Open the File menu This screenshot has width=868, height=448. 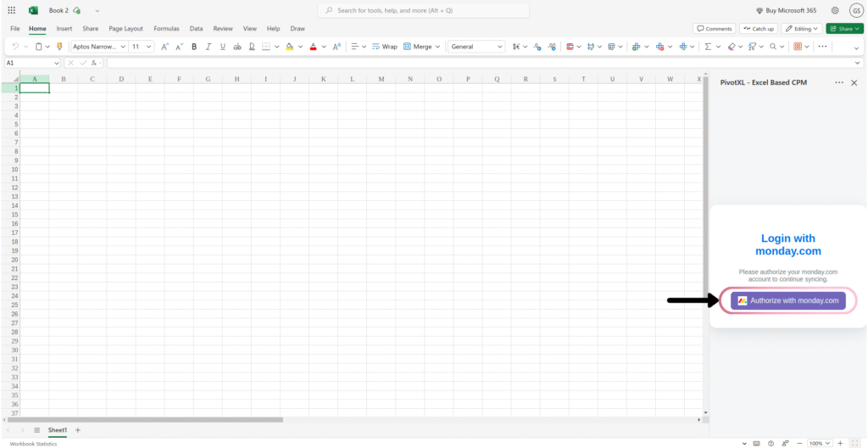(x=15, y=28)
